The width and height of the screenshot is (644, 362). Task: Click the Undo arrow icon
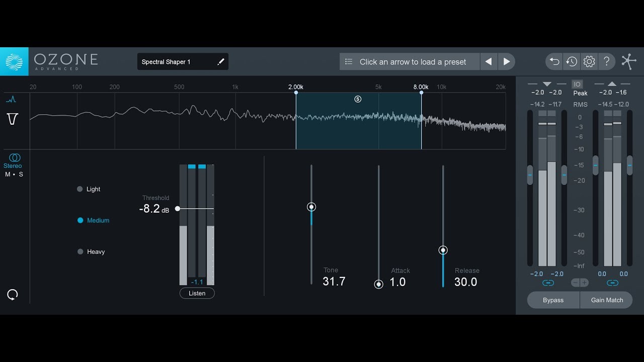554,62
